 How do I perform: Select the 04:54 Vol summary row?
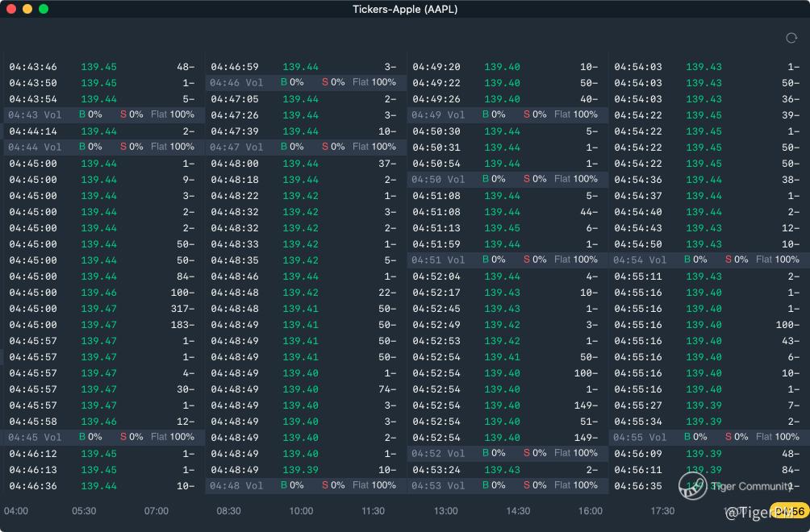709,260
